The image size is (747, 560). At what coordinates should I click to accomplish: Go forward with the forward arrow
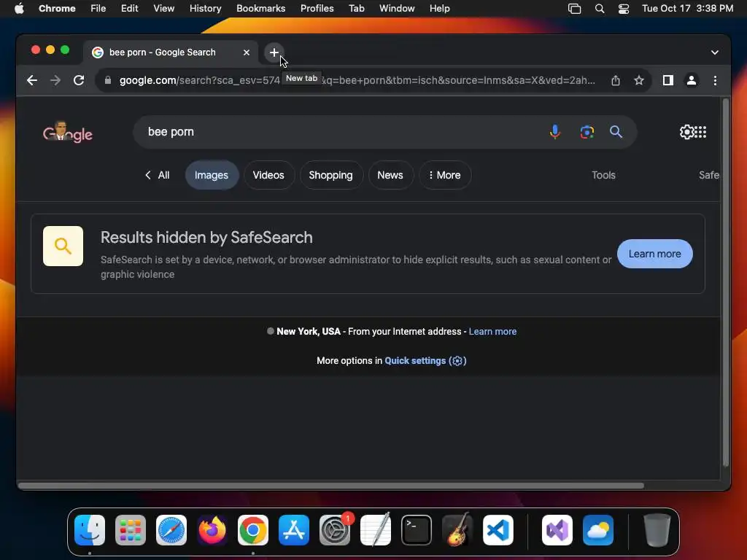tap(55, 80)
